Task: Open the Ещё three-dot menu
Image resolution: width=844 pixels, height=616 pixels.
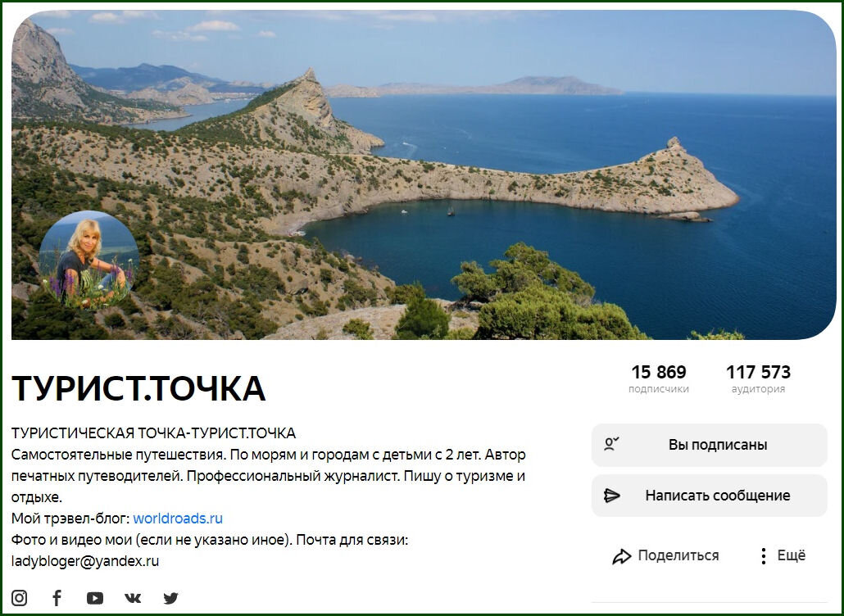Action: click(783, 555)
